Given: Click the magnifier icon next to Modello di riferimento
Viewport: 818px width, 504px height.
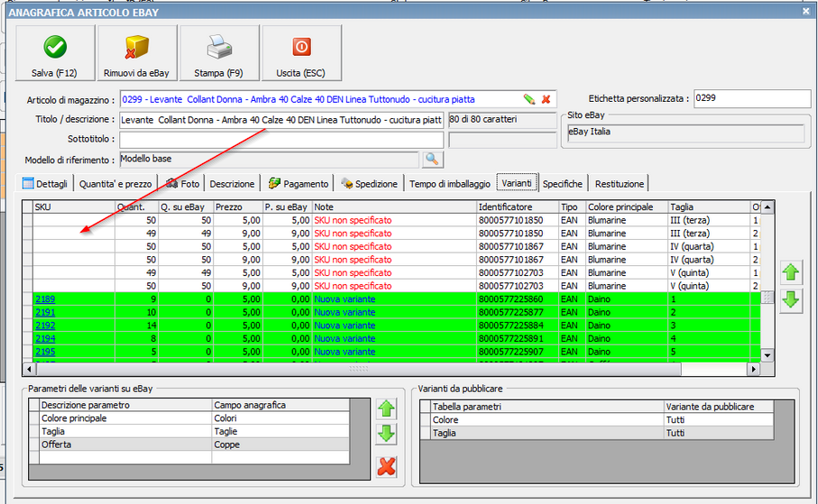Looking at the screenshot, I should pos(433,159).
